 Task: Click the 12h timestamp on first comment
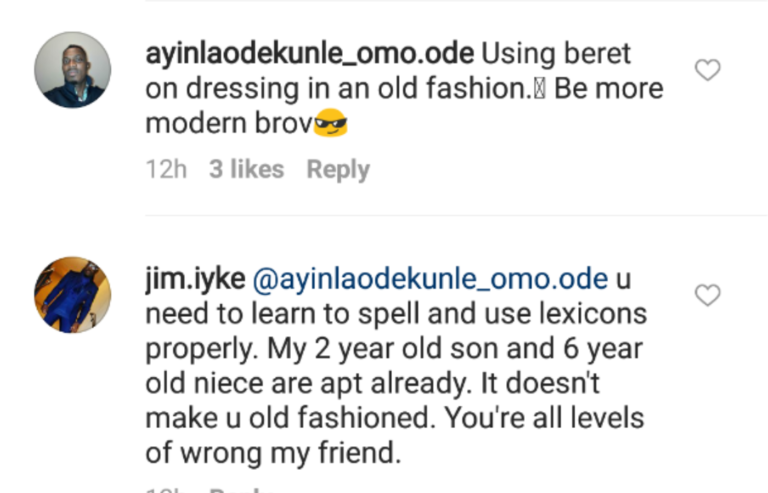point(166,170)
